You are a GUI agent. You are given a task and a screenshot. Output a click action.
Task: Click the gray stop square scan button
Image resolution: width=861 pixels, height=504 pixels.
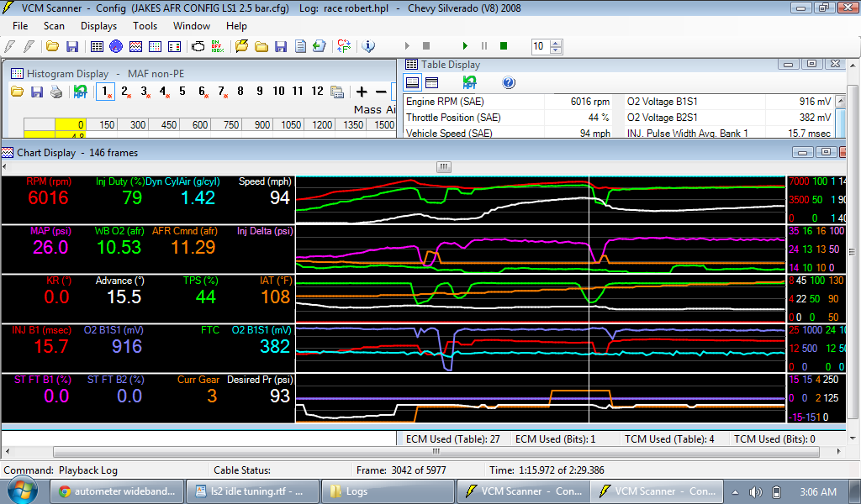pyautogui.click(x=426, y=46)
